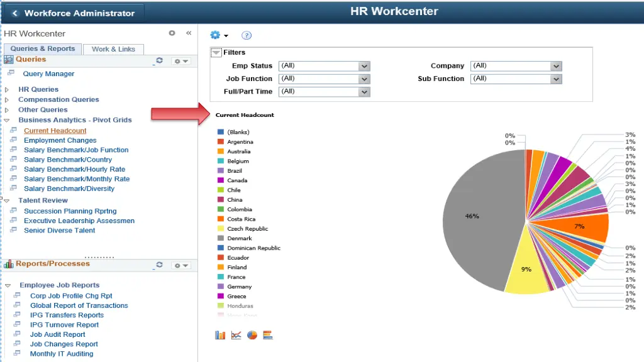Image resolution: width=644 pixels, height=362 pixels.
Task: Switch chart to line chart view
Action: pyautogui.click(x=236, y=336)
